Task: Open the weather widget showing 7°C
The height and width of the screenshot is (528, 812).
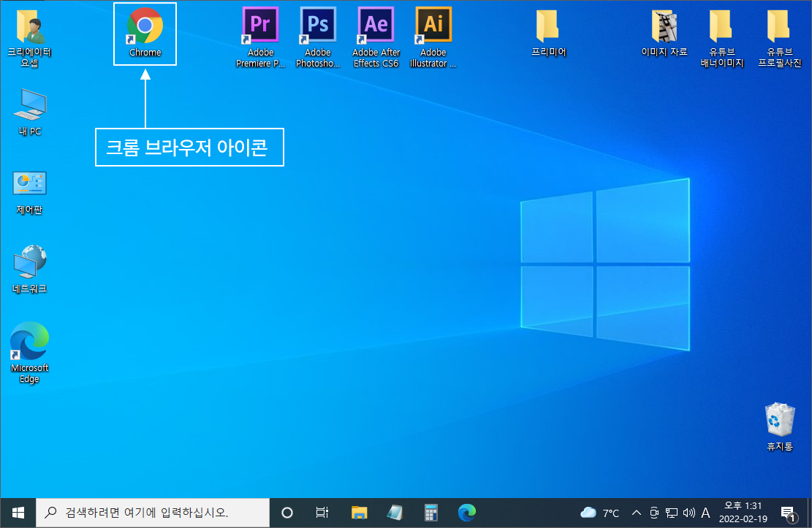Action: (x=599, y=513)
